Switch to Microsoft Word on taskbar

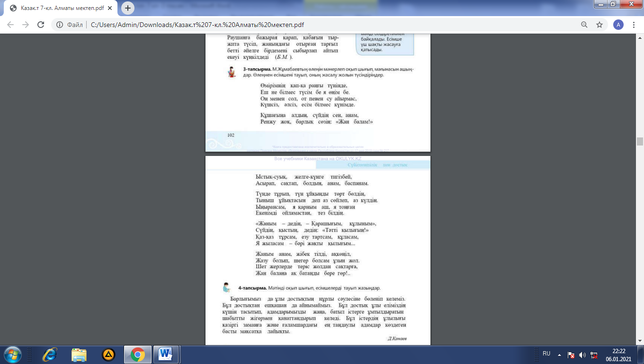[x=166, y=355]
